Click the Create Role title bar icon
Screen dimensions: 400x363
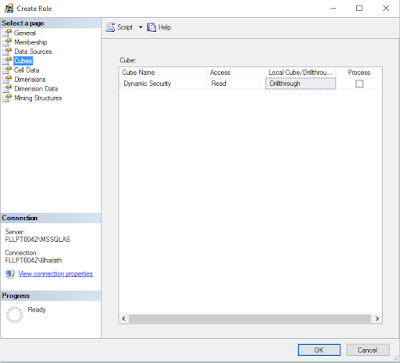[9, 8]
